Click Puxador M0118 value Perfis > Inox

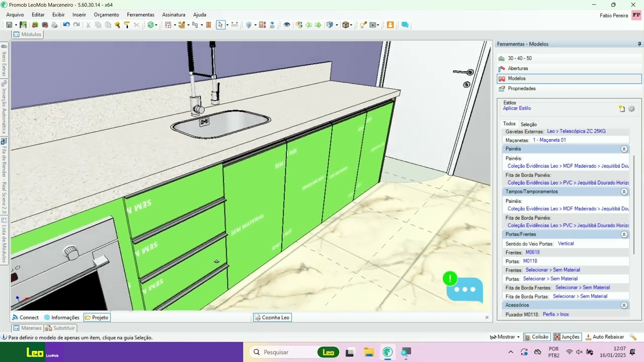[555, 314]
